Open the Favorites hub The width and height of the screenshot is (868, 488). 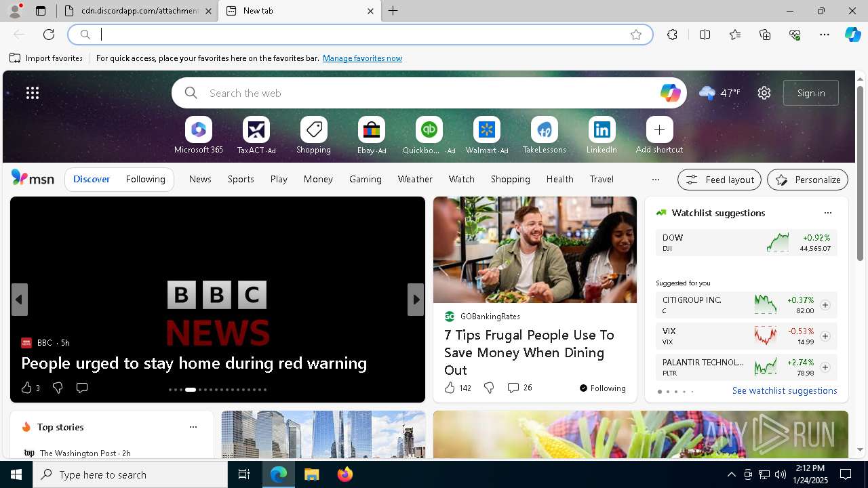click(735, 35)
